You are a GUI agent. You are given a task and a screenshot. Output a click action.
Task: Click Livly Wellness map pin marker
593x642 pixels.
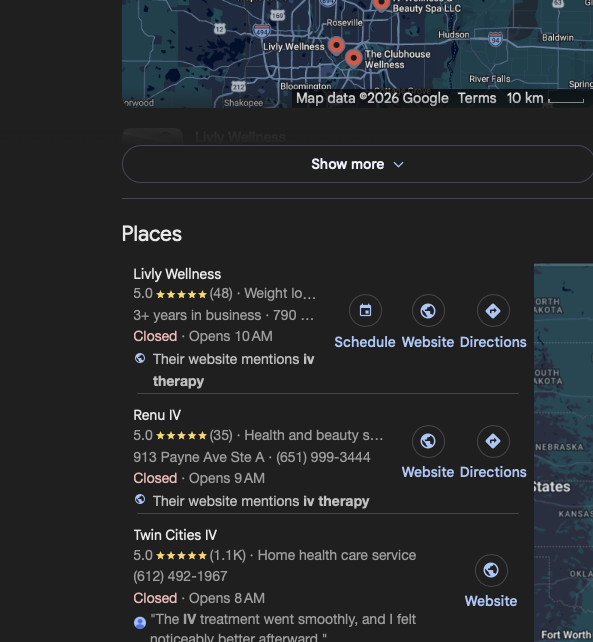coord(336,45)
